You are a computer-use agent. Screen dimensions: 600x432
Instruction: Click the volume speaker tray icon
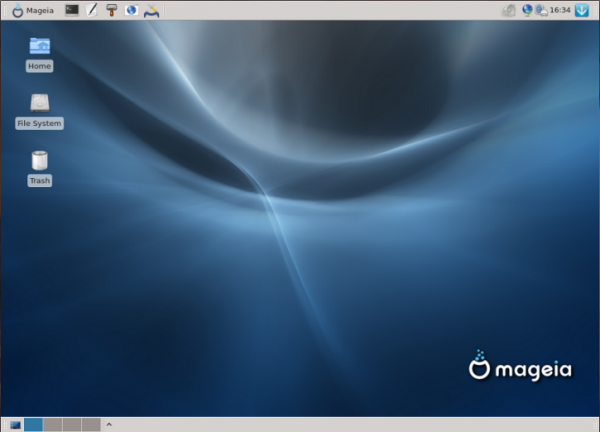pos(509,10)
